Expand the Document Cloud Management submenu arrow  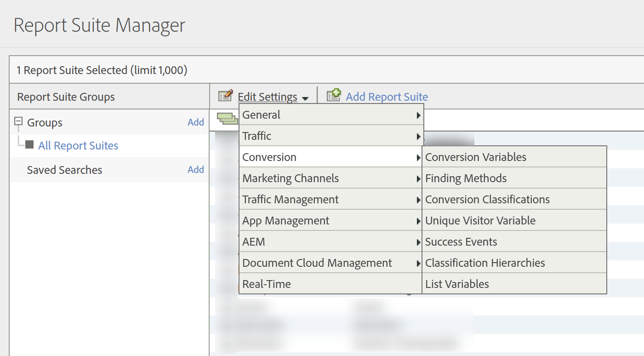pyautogui.click(x=418, y=263)
